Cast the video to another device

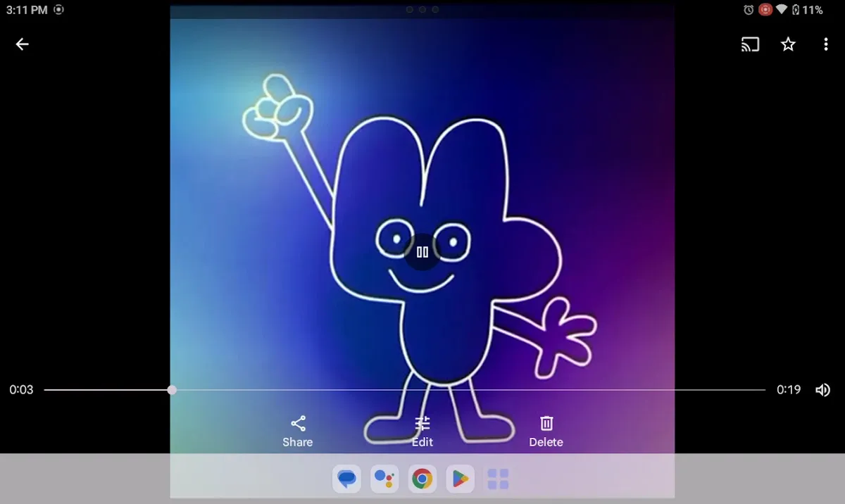click(750, 45)
